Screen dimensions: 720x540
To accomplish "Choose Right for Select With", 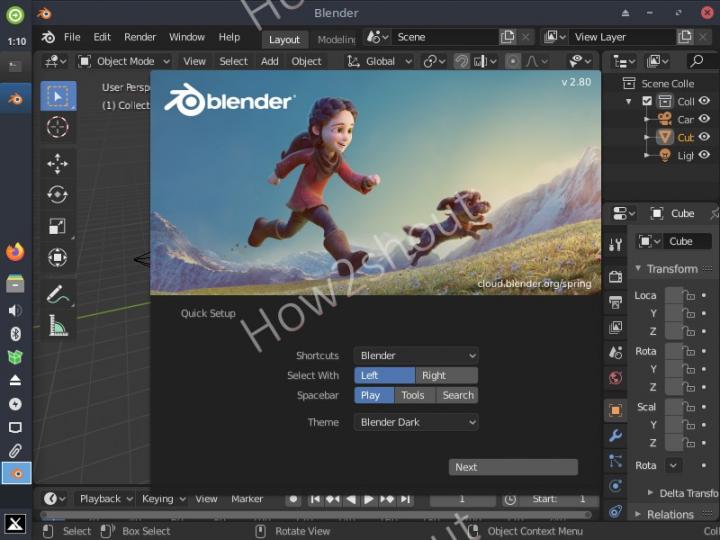I will pos(446,376).
